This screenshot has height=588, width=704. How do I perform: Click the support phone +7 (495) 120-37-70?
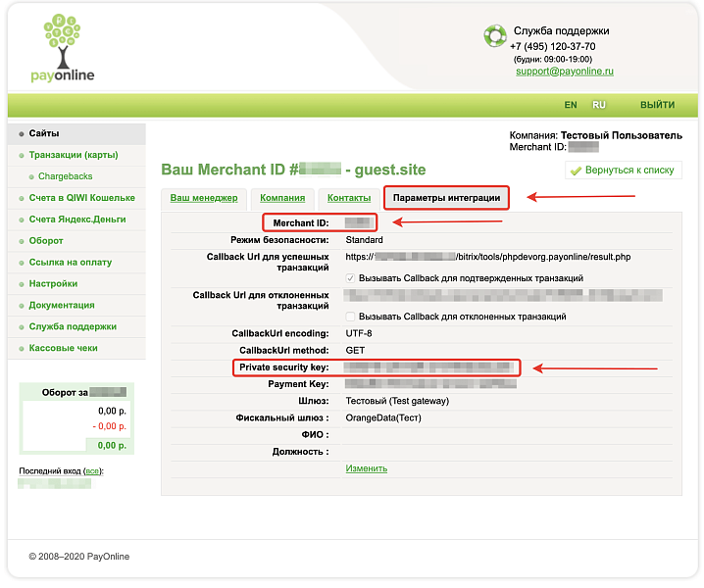553,47
